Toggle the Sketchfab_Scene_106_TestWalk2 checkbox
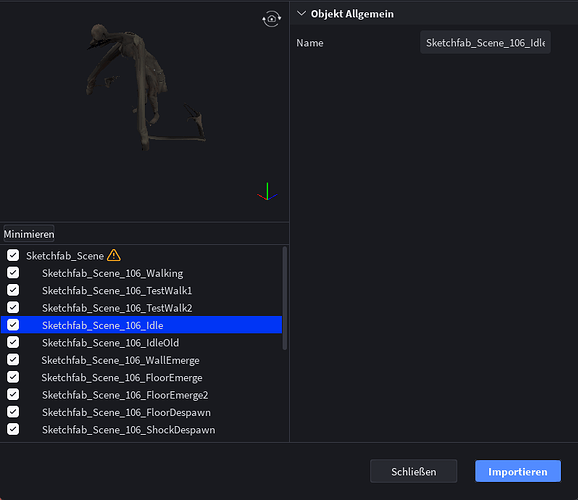The image size is (578, 500). (x=13, y=308)
